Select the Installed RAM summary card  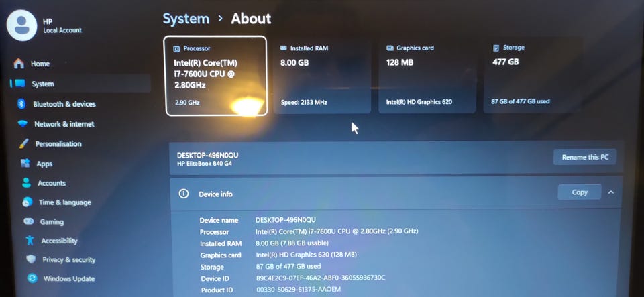click(321, 75)
